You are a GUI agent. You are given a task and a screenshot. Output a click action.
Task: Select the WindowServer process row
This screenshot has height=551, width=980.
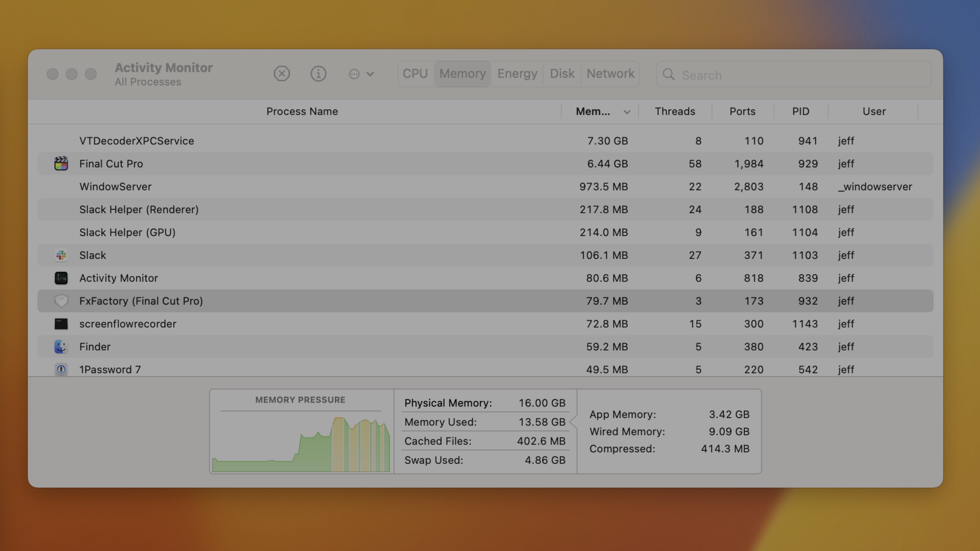point(381,186)
